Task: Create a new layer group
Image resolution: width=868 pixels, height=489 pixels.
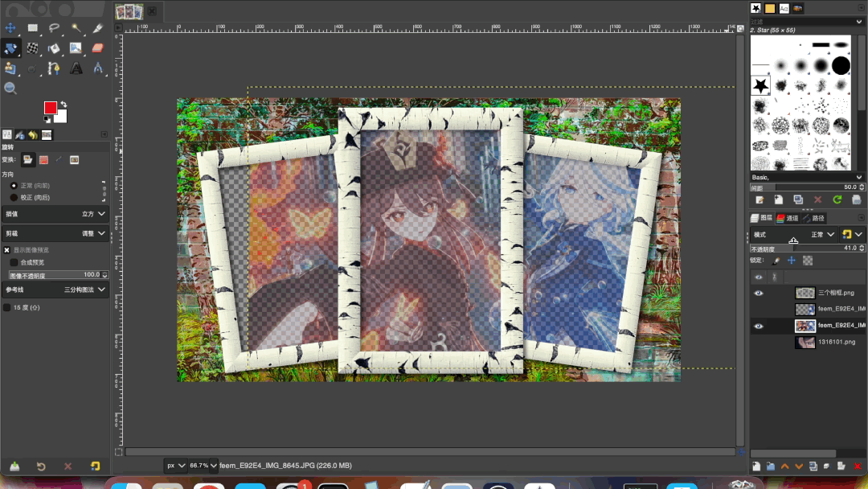Action: pyautogui.click(x=771, y=466)
